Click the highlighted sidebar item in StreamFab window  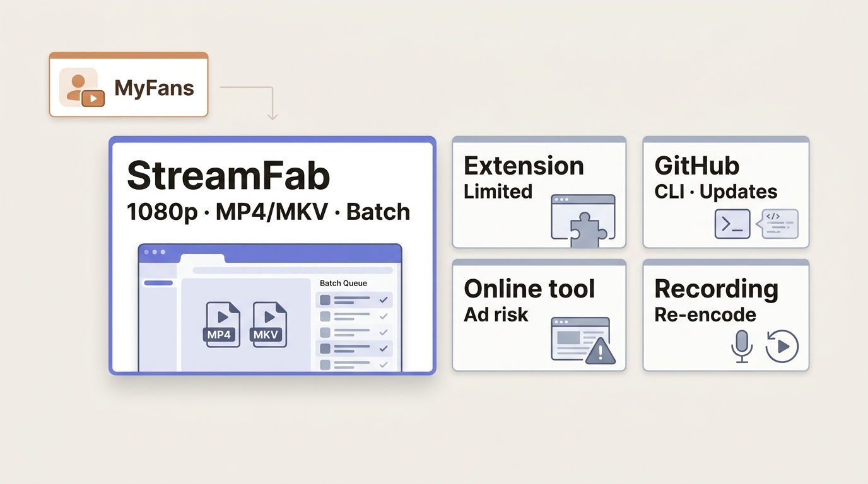[158, 283]
